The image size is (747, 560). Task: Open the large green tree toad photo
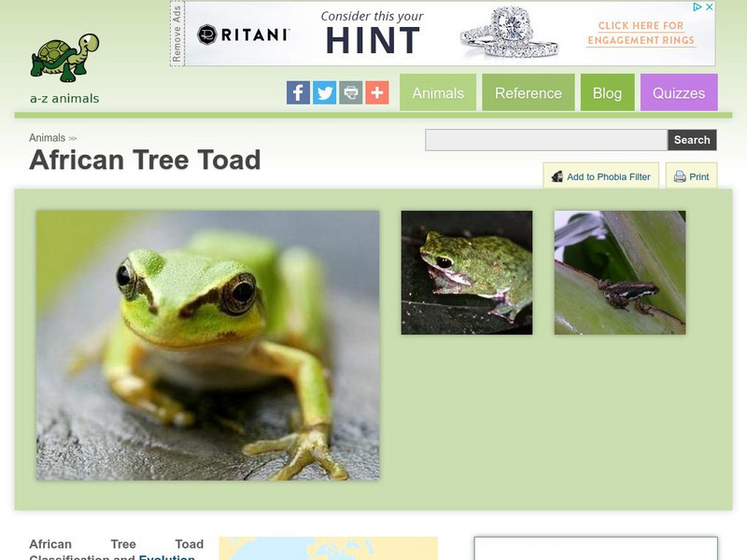207,345
